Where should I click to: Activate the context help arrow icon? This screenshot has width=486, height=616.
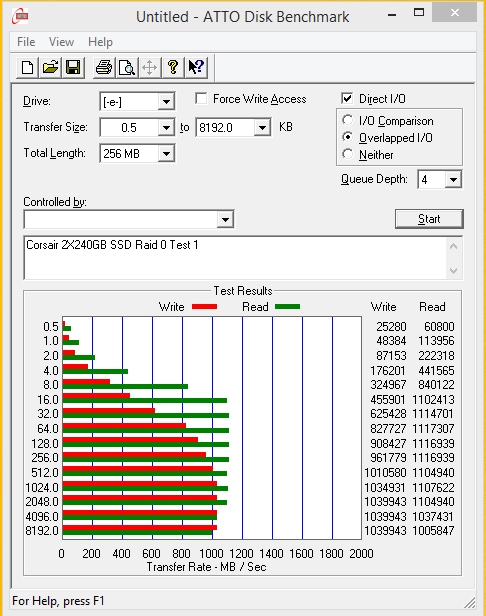click(196, 68)
